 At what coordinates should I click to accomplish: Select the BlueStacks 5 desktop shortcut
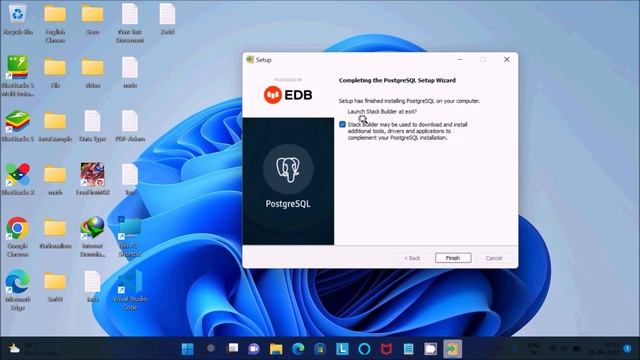[18, 126]
